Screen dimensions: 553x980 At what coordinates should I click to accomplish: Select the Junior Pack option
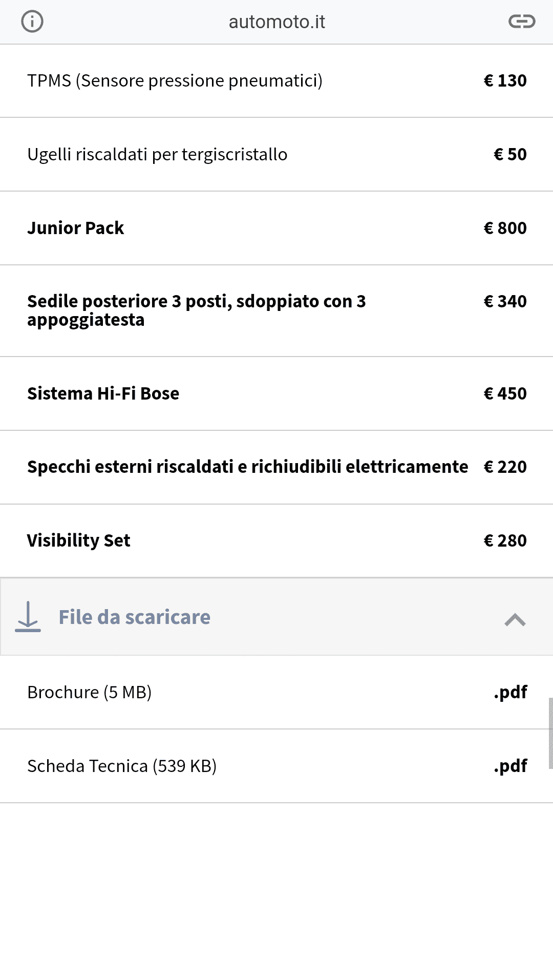click(x=276, y=228)
